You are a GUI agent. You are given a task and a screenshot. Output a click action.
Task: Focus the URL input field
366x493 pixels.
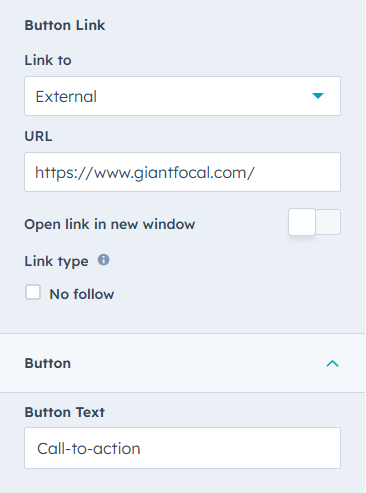182,172
